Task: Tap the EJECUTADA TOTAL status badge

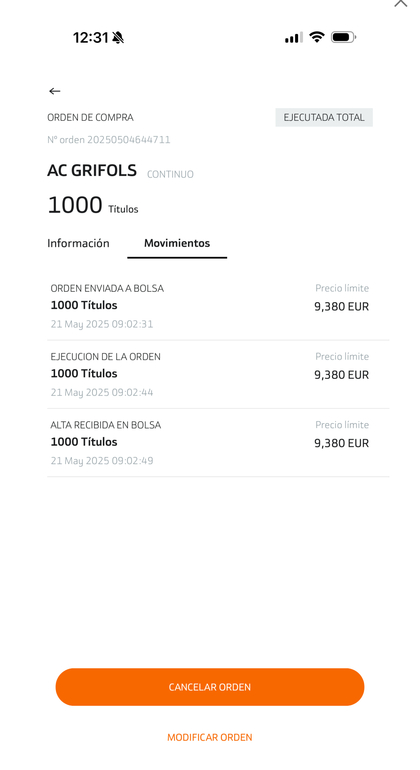Action: pos(324,117)
